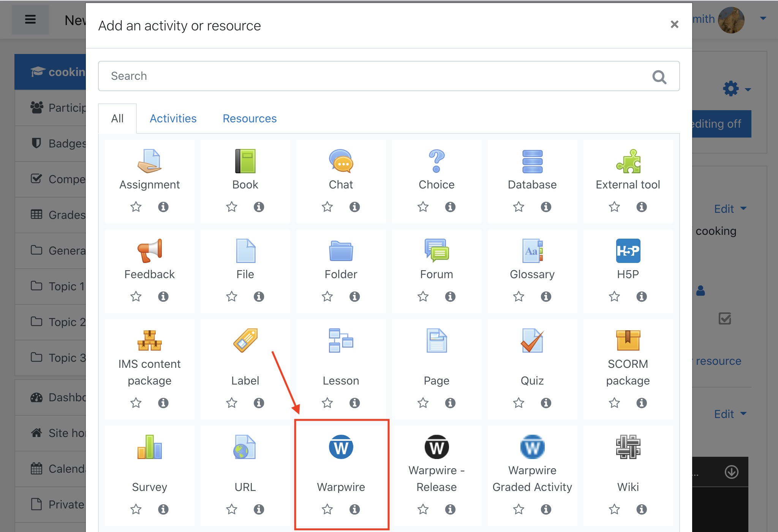Image resolution: width=778 pixels, height=532 pixels.
Task: Toggle favourite star for Book
Action: (x=231, y=207)
